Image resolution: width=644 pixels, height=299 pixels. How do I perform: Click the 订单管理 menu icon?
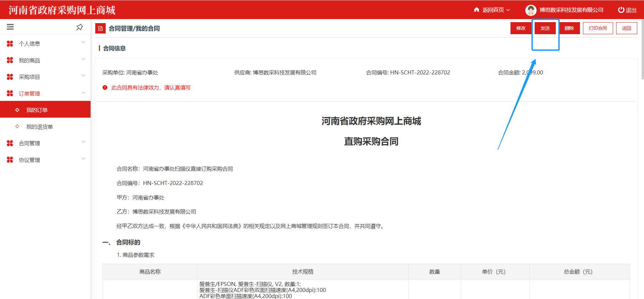[10, 93]
